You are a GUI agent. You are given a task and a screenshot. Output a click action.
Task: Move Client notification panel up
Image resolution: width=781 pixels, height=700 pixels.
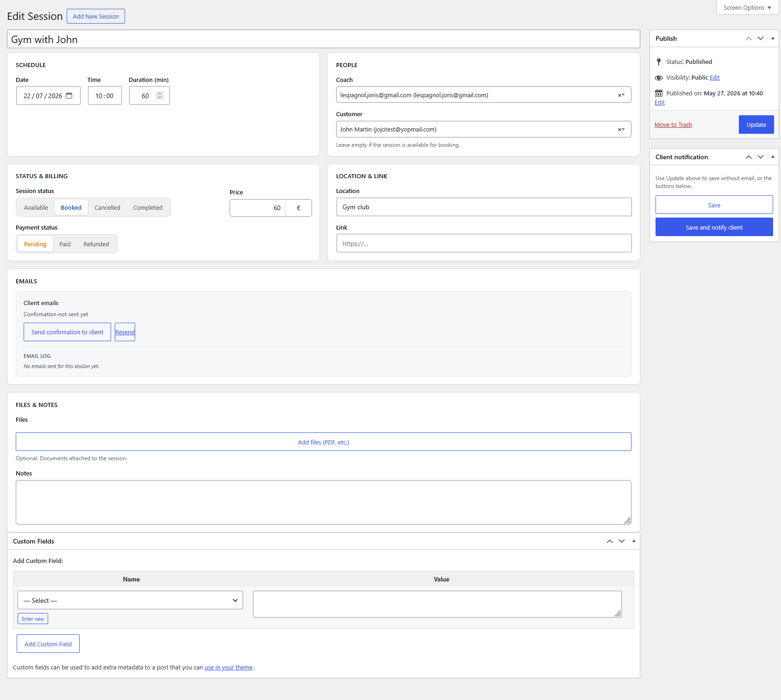coord(749,157)
